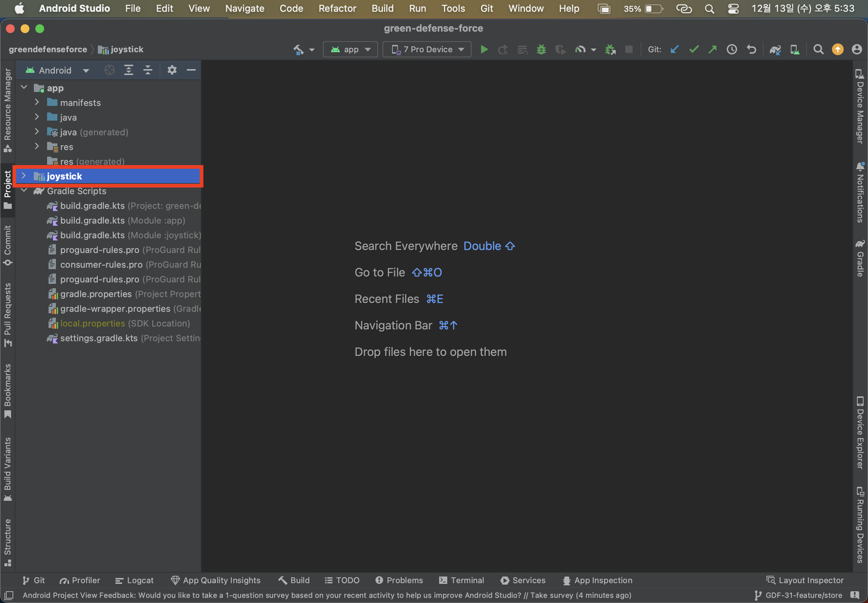Open the app run configuration dropdown
Image resolution: width=868 pixels, height=603 pixels.
pyautogui.click(x=350, y=50)
